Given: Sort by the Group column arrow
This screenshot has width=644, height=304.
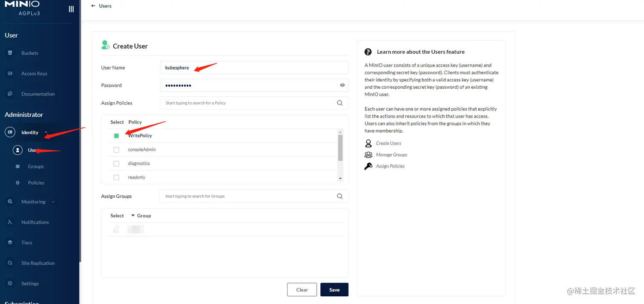Looking at the screenshot, I should (133, 215).
